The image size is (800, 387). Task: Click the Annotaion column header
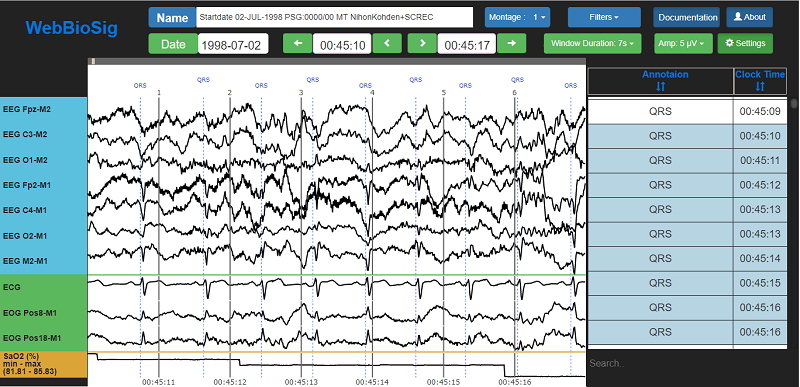(x=661, y=81)
